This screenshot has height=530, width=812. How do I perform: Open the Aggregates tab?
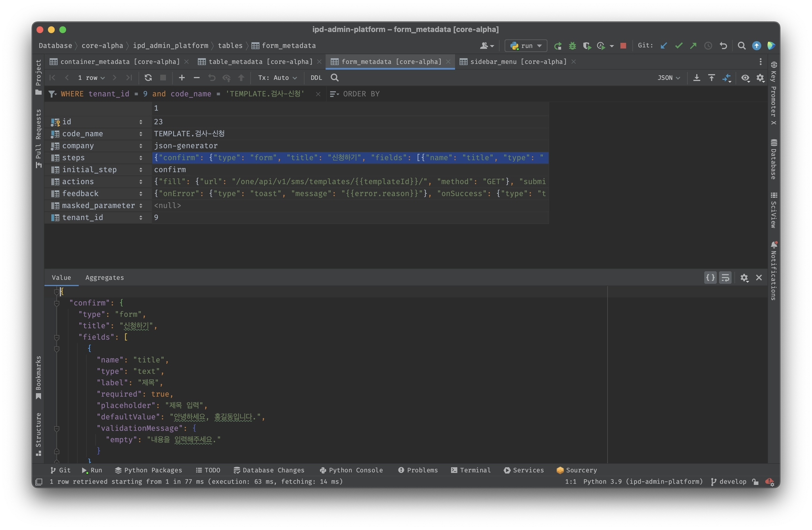coord(105,278)
